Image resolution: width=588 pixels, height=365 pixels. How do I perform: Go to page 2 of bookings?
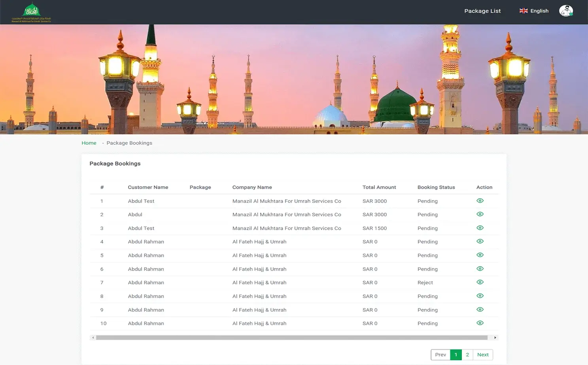pyautogui.click(x=467, y=355)
